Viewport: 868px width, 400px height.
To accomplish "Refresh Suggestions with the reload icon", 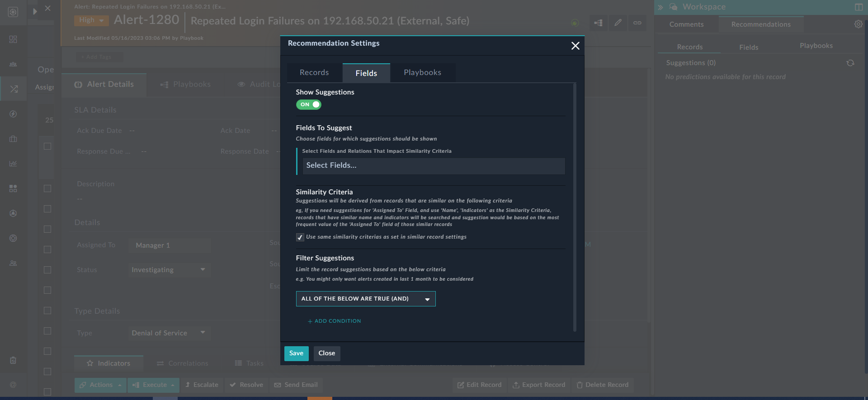I will point(850,63).
